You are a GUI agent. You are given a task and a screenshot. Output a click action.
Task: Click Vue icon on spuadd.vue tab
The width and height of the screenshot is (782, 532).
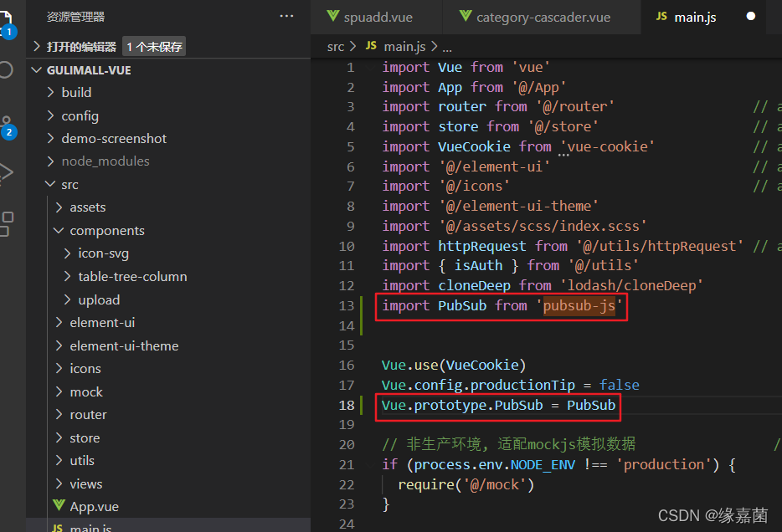[x=333, y=16]
